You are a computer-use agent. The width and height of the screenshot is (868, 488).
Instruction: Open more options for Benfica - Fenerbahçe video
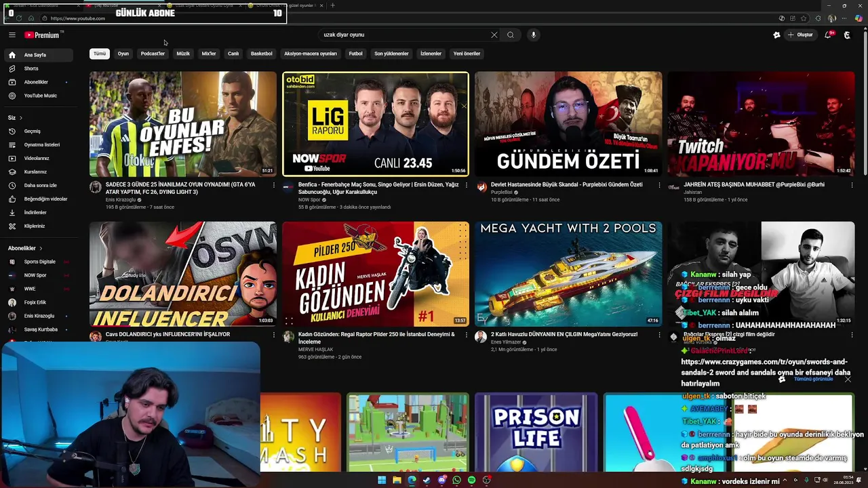coord(467,185)
